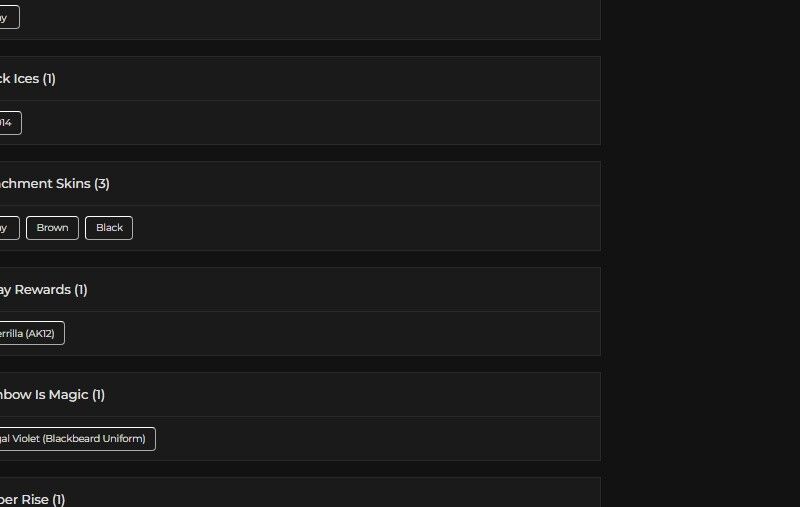The image size is (800, 507).
Task: Click blank header area right of Attachment Skins (3)
Action: (x=360, y=184)
